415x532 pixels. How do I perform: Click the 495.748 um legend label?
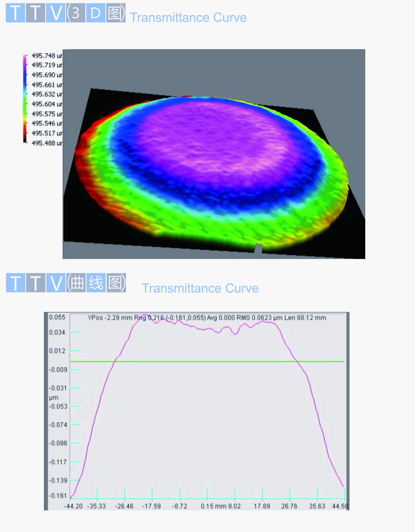47,56
